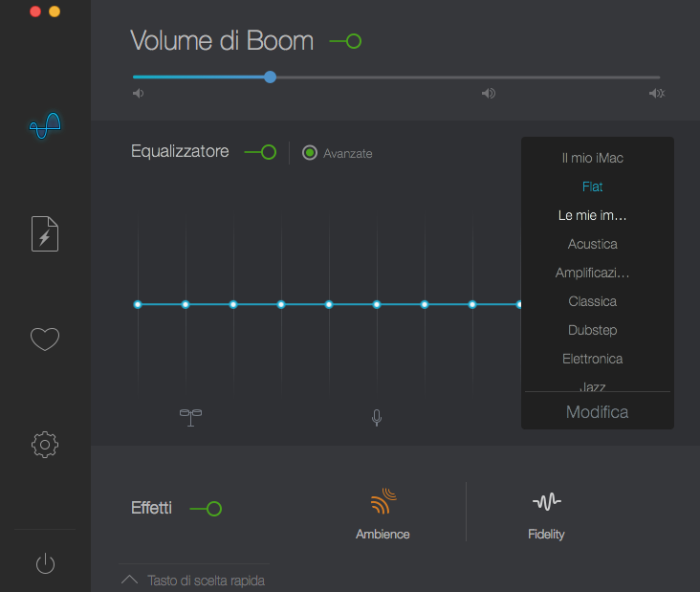
Task: Open the file boost sidebar icon
Action: coord(45,234)
